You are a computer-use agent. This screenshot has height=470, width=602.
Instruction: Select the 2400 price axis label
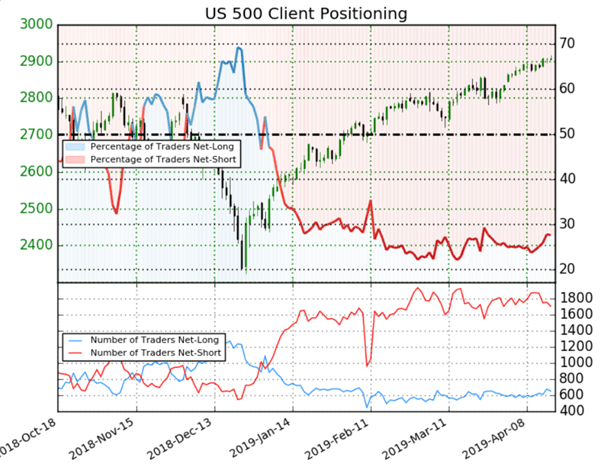click(x=36, y=245)
